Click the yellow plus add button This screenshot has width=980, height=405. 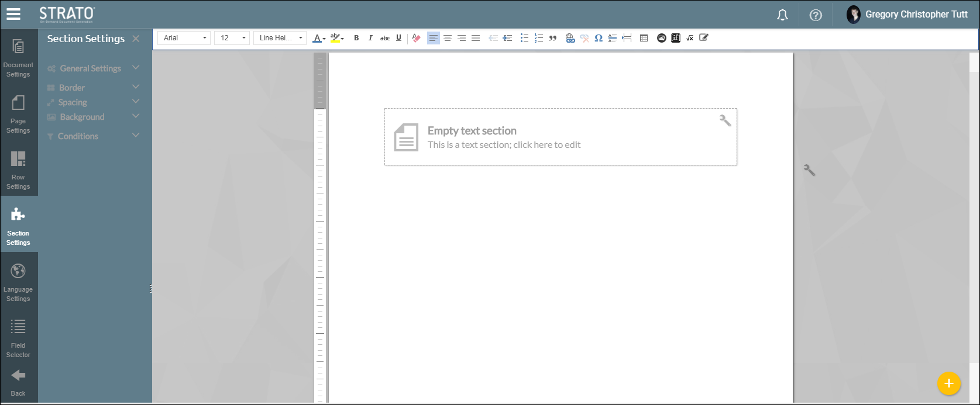[x=948, y=383]
